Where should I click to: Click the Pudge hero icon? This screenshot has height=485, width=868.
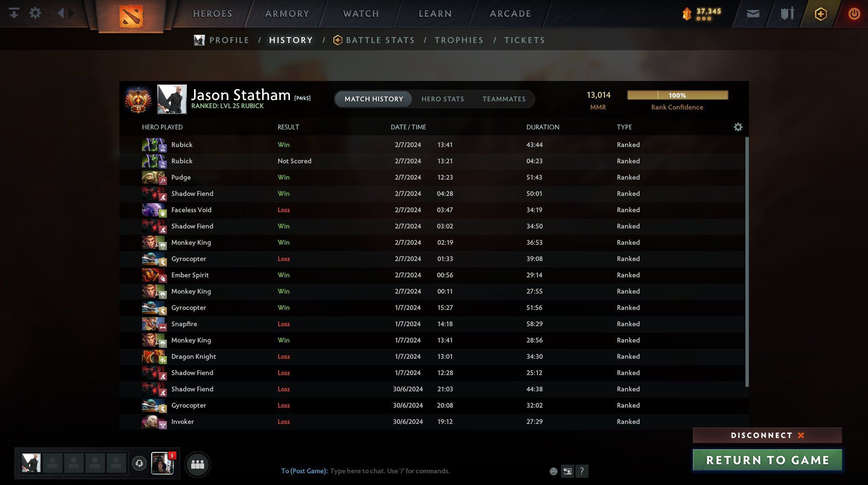pos(154,177)
